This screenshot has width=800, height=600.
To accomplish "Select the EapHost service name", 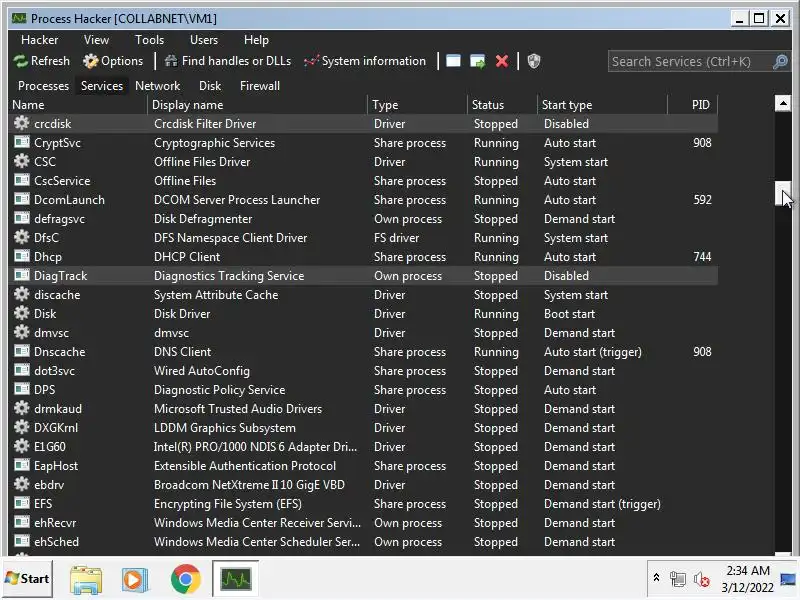I will [56, 466].
